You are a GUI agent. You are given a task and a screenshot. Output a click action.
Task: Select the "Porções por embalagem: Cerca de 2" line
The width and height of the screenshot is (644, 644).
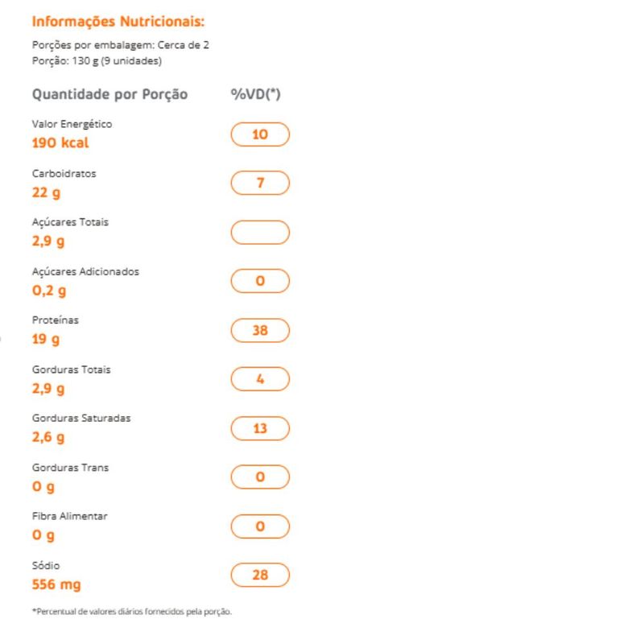coord(121,45)
